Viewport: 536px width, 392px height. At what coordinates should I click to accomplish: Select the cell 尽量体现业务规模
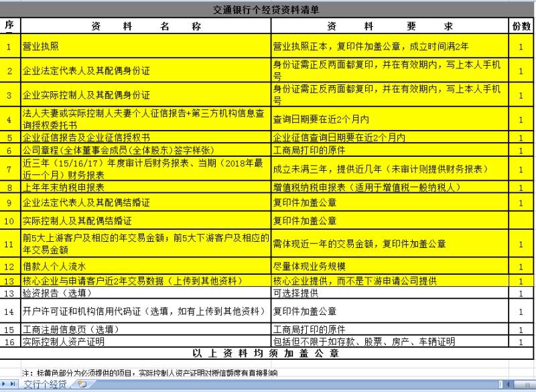(x=390, y=266)
